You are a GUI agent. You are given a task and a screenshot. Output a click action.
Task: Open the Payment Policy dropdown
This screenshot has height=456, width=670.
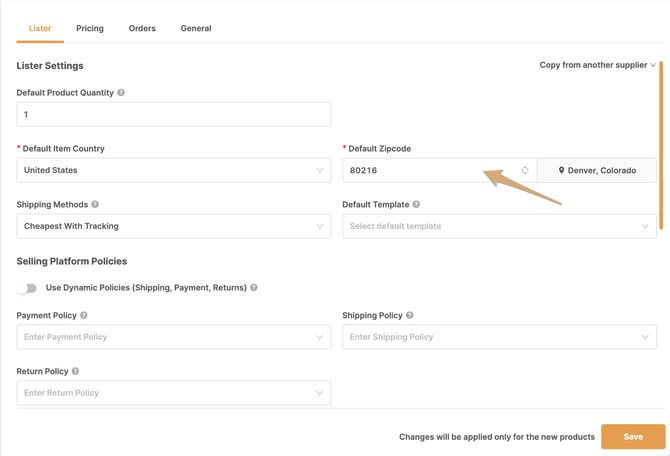point(173,337)
